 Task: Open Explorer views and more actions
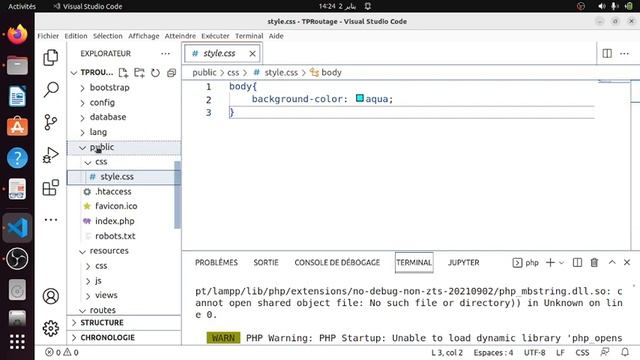pos(165,53)
